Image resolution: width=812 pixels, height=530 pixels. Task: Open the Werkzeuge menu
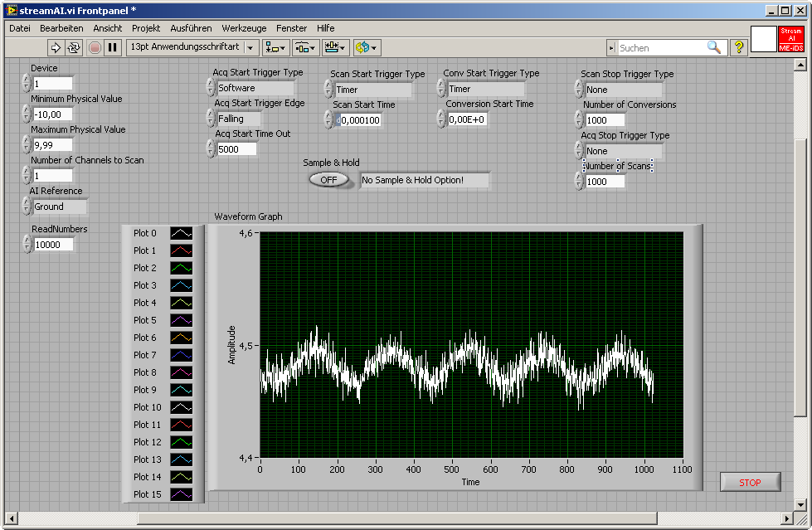click(245, 28)
